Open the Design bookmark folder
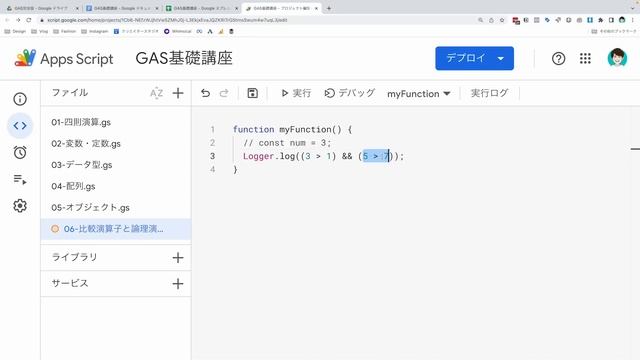640x360 pixels. [15, 31]
